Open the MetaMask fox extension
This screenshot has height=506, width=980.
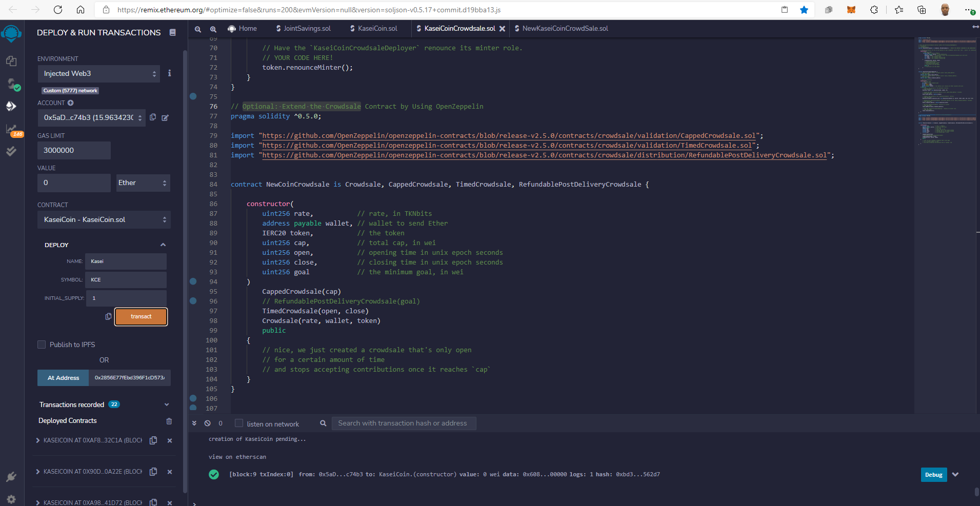(851, 10)
